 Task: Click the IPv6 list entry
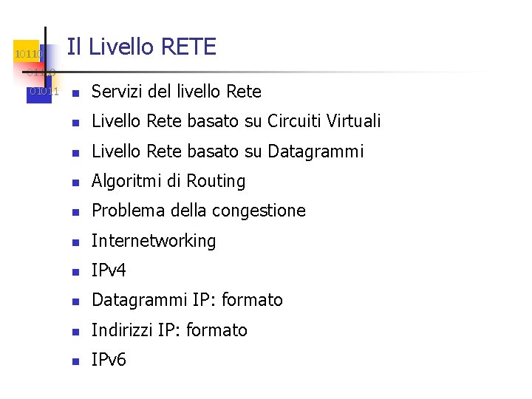coord(109,360)
